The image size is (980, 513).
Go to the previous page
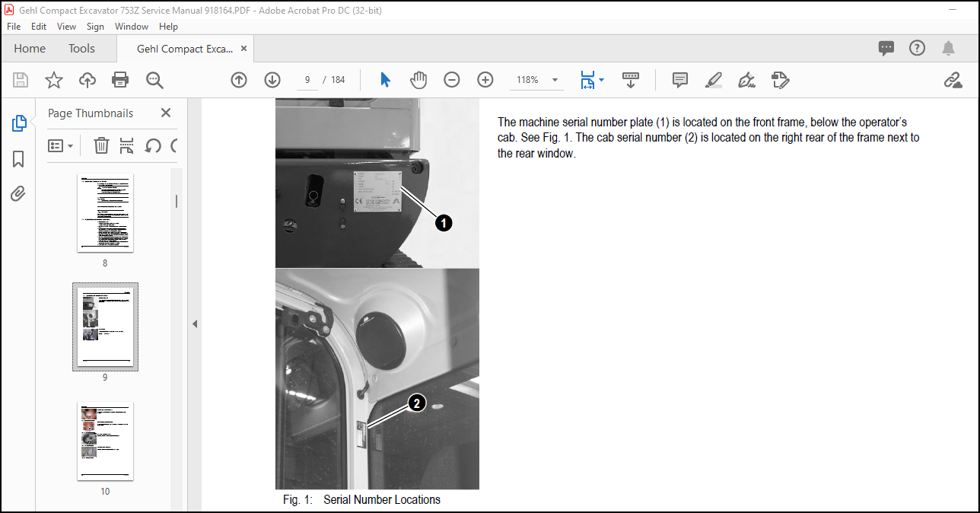[x=239, y=80]
